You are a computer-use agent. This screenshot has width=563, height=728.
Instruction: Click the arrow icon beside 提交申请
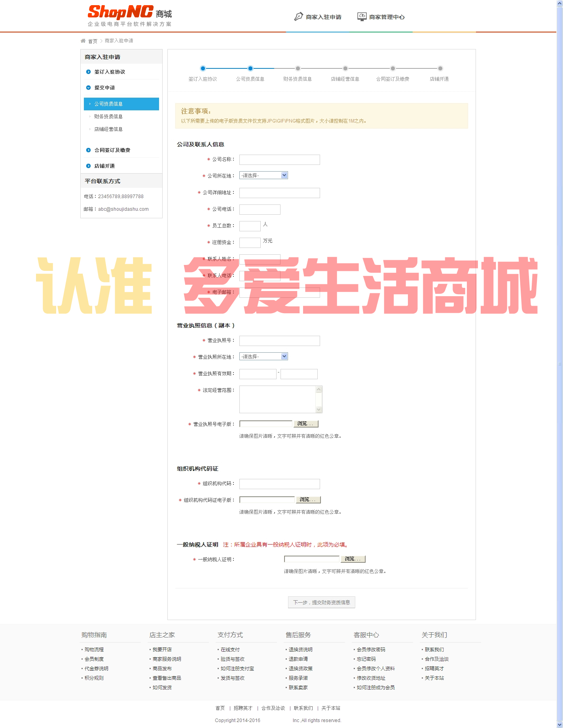[x=88, y=88]
